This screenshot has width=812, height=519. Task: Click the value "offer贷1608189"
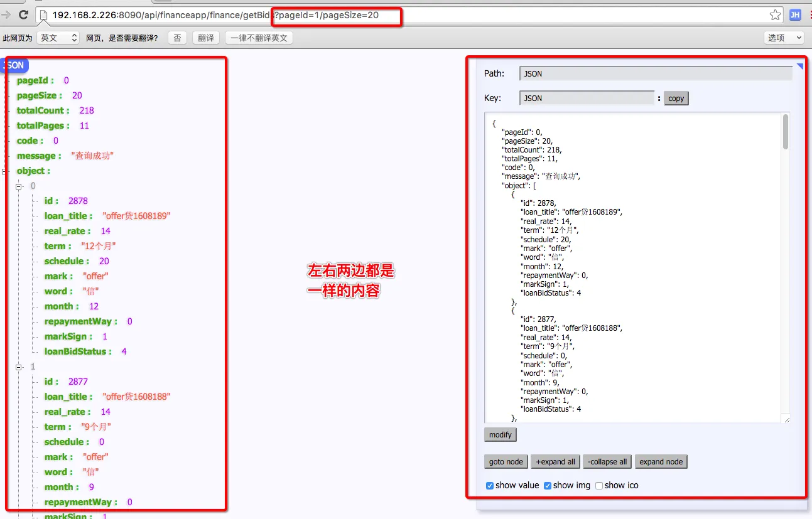tap(136, 216)
